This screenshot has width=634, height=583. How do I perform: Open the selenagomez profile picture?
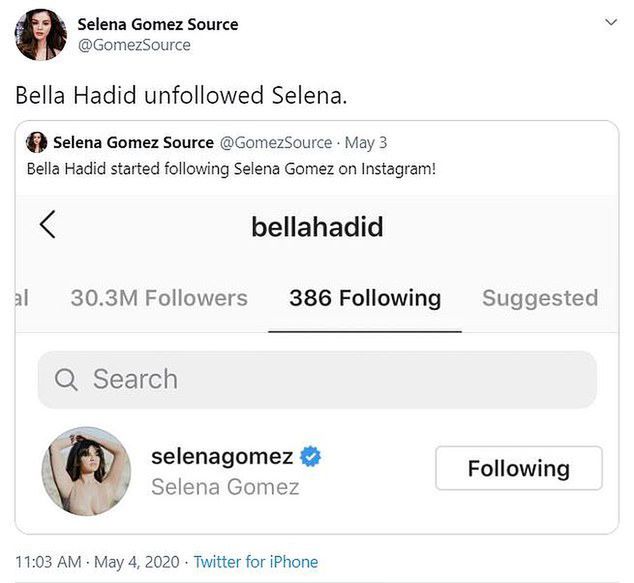[x=86, y=471]
